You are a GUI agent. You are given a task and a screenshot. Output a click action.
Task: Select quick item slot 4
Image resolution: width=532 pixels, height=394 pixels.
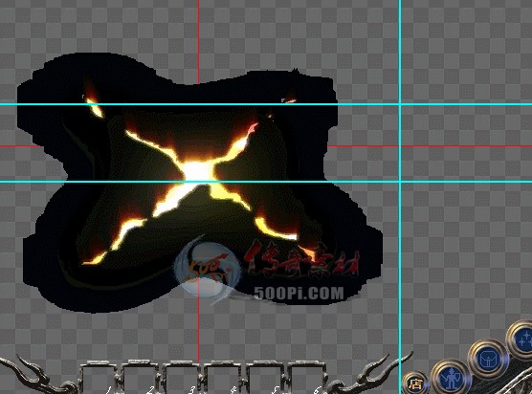tap(223, 378)
